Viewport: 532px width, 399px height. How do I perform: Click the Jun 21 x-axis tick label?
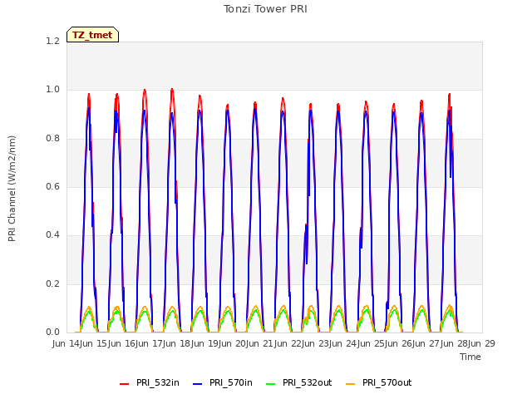point(261,343)
